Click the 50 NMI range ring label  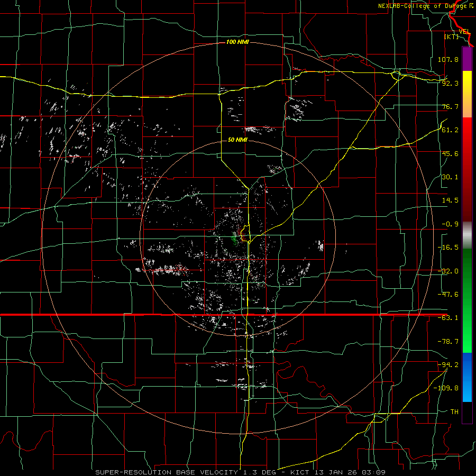tap(237, 140)
